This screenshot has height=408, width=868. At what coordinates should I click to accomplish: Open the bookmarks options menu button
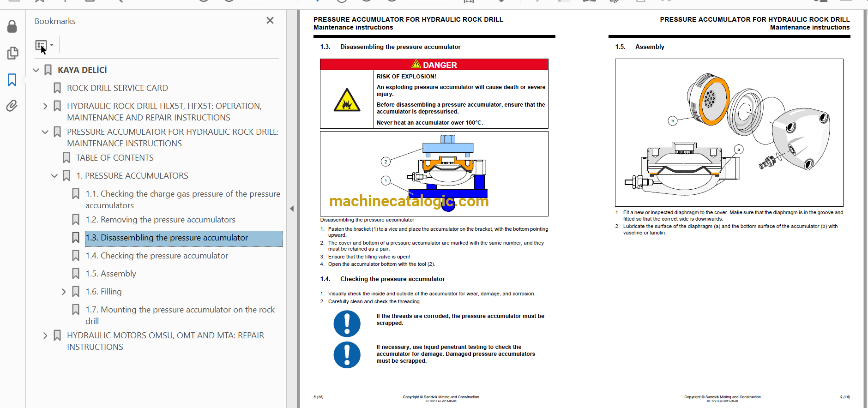click(44, 45)
